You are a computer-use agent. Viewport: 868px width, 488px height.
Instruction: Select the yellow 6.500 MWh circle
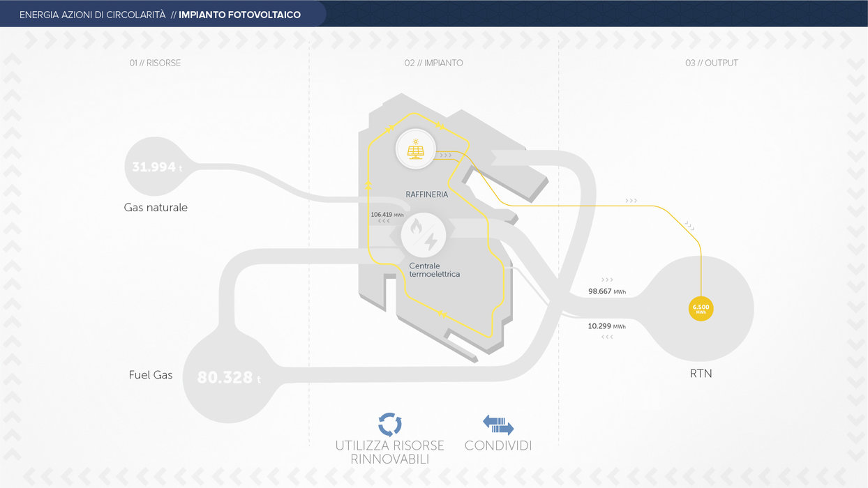pos(701,309)
